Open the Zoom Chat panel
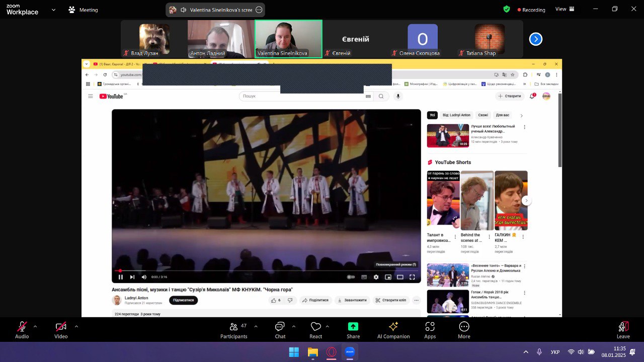 click(280, 330)
